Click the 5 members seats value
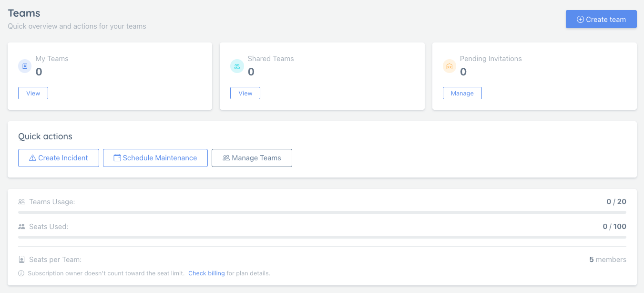Viewport: 644px width, 293px height. (607, 260)
